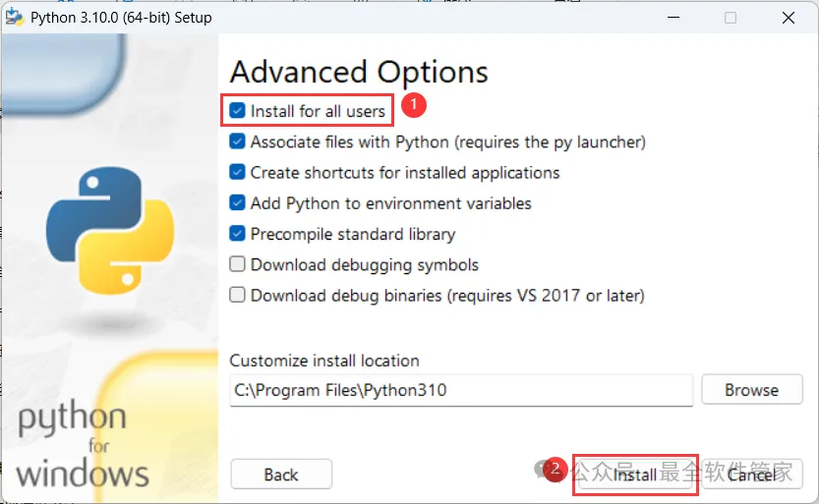The height and width of the screenshot is (504, 819).
Task: Uncheck Install for all users
Action: click(x=237, y=111)
